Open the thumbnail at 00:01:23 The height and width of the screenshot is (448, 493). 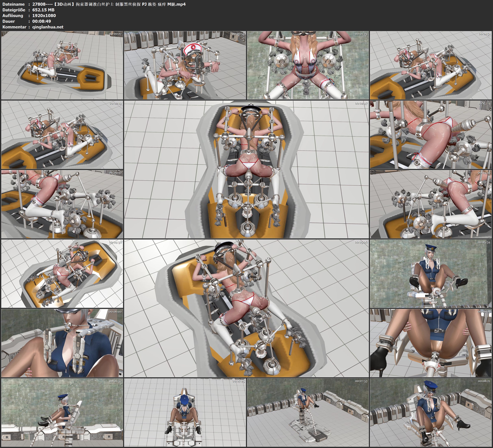(x=308, y=65)
